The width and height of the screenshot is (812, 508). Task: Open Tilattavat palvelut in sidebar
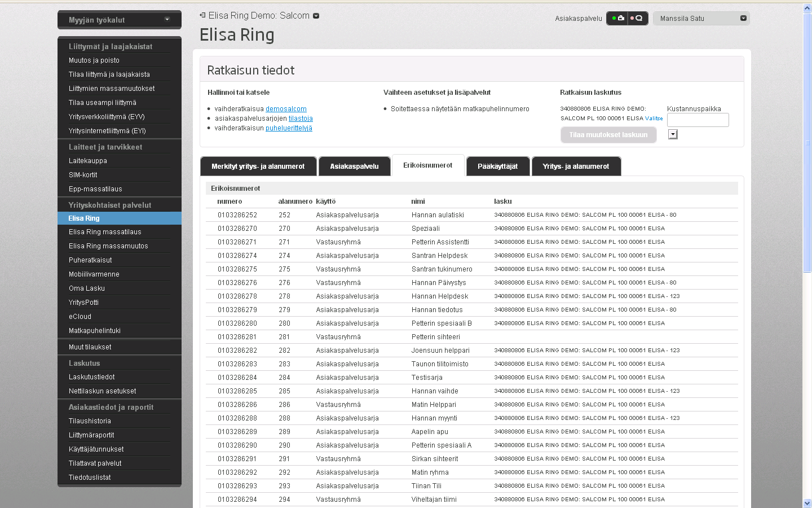95,463
